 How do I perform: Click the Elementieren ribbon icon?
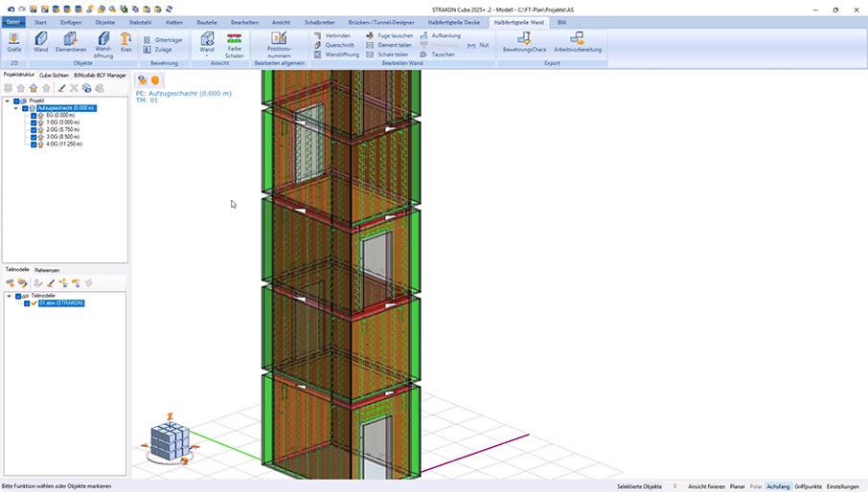coord(71,42)
